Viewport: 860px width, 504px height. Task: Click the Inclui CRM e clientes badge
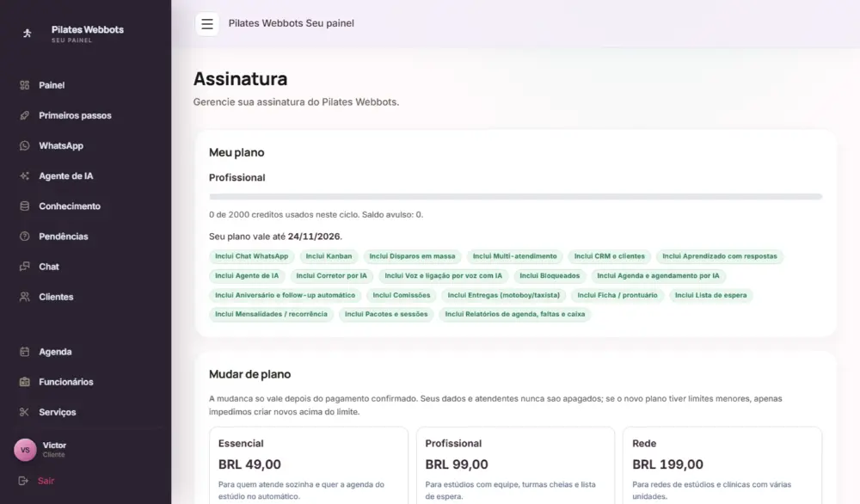[x=610, y=256]
